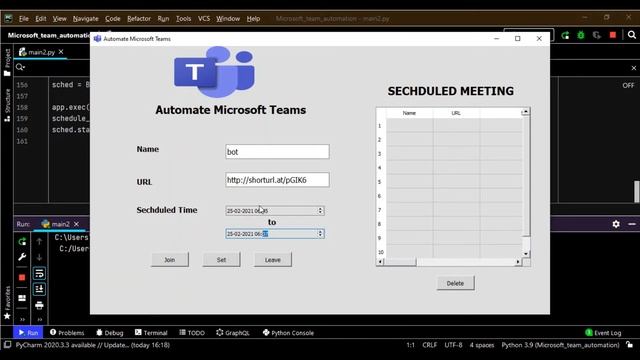Click the table's horizontal scrollbar left arrow
Viewport: 640px width, 360px height.
click(x=380, y=262)
